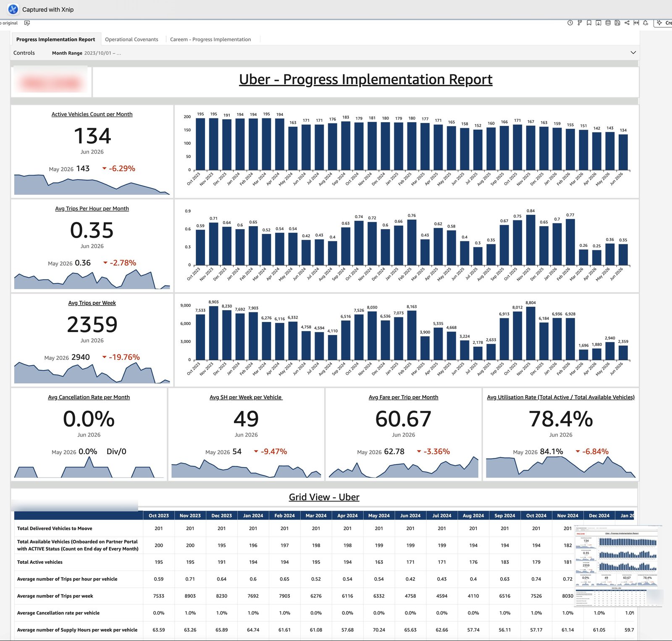This screenshot has height=641, width=672.
Task: Create an alert with bell-plus icon
Action: coord(646,23)
